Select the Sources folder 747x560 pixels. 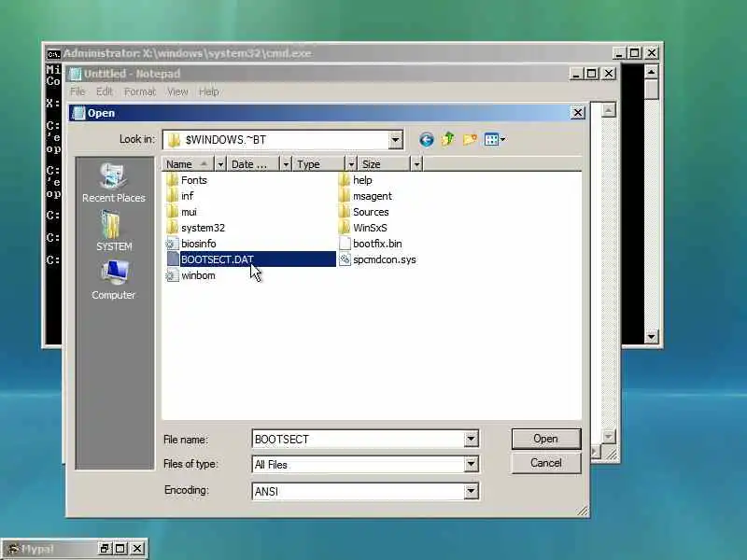[x=364, y=212]
